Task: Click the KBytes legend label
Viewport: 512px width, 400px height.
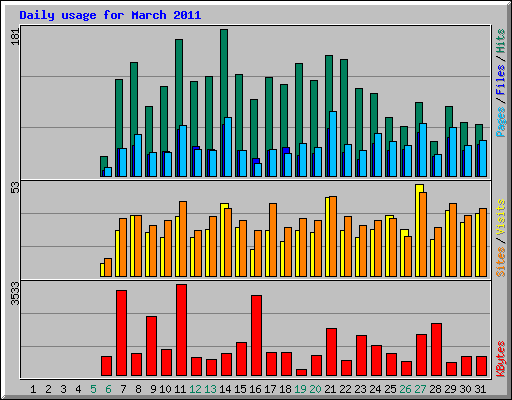Action: (500, 359)
